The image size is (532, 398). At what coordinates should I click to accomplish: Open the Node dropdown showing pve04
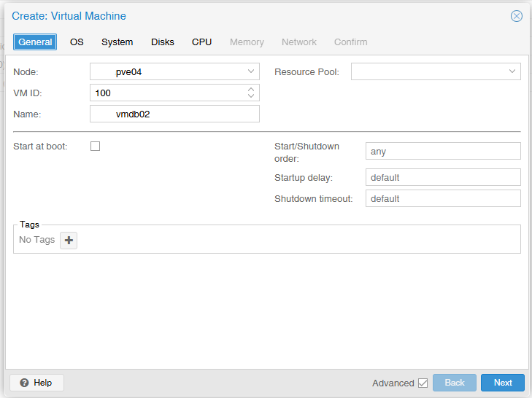point(174,71)
